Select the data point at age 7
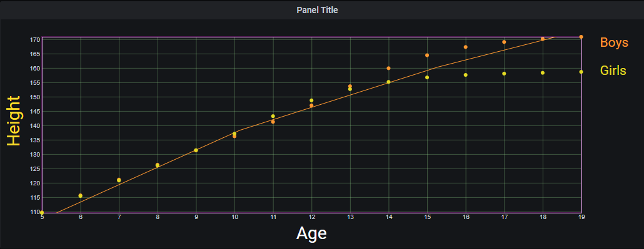 (119, 180)
